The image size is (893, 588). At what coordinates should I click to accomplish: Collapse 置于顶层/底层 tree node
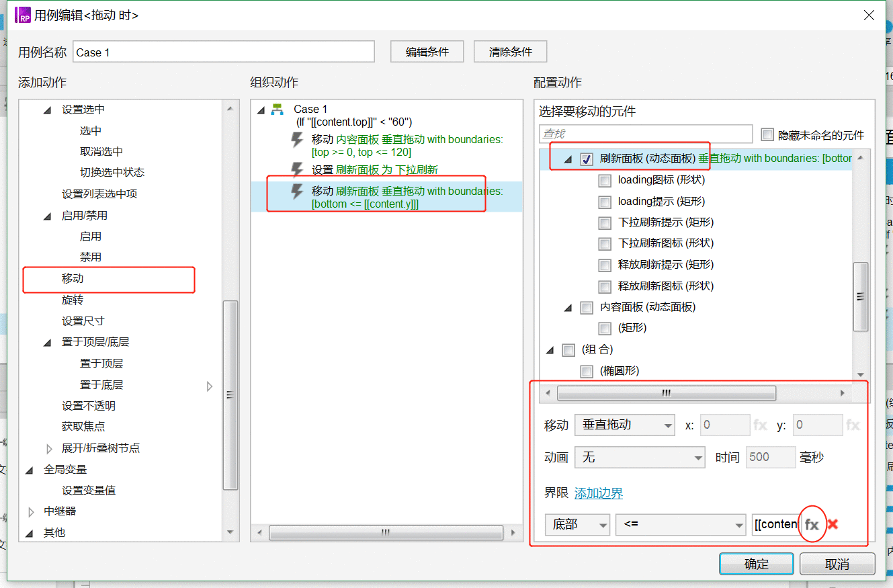tap(48, 343)
